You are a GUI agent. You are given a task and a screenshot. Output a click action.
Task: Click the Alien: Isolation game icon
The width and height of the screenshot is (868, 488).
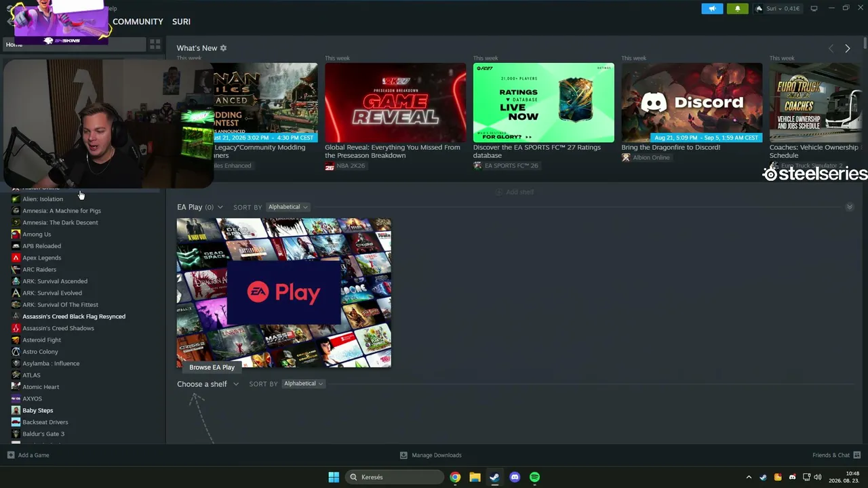point(16,199)
